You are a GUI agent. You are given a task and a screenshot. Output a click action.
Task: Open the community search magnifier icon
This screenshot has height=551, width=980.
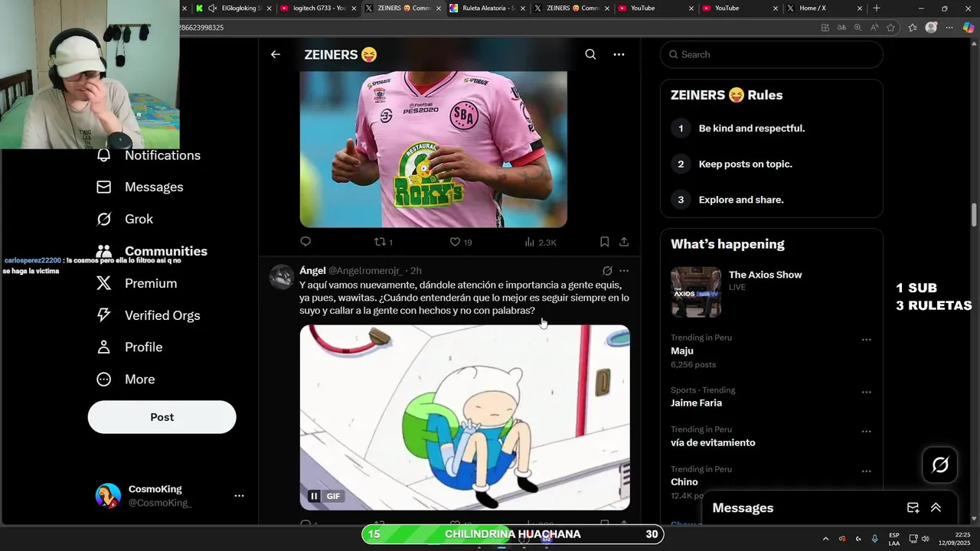[x=590, y=54]
